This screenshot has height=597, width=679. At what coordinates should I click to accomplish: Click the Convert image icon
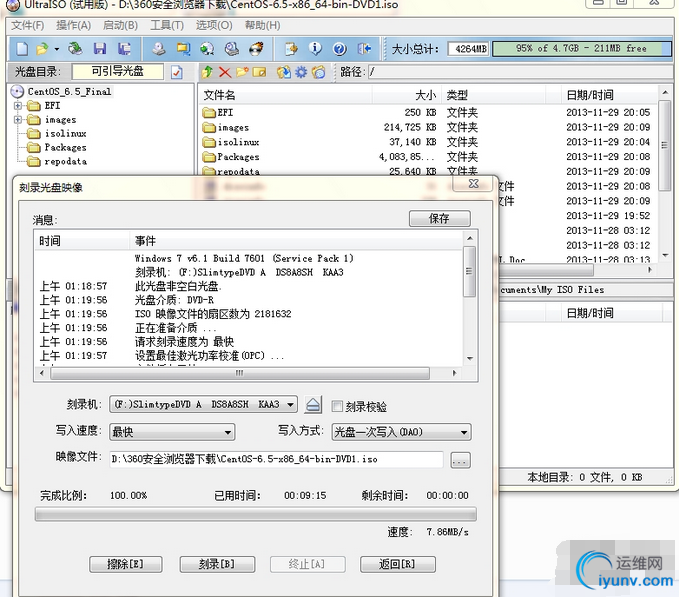point(183,48)
